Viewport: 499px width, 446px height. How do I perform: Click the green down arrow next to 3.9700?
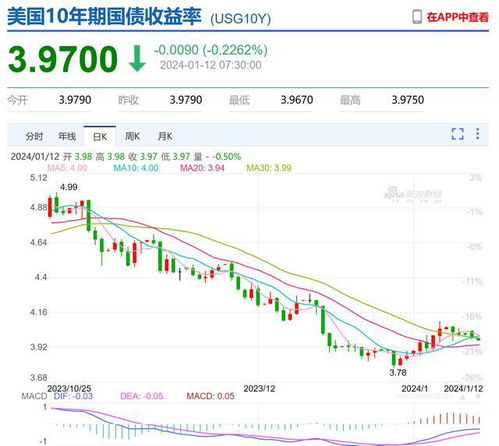click(137, 59)
